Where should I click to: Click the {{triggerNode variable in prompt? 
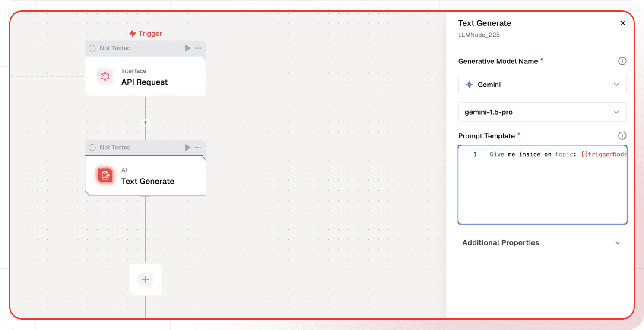pyautogui.click(x=604, y=154)
